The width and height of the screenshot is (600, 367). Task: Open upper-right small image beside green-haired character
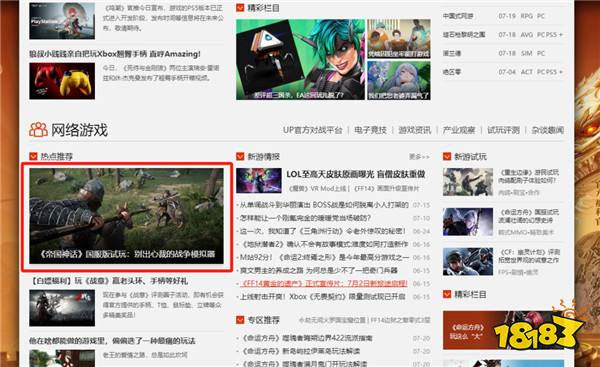point(399,39)
